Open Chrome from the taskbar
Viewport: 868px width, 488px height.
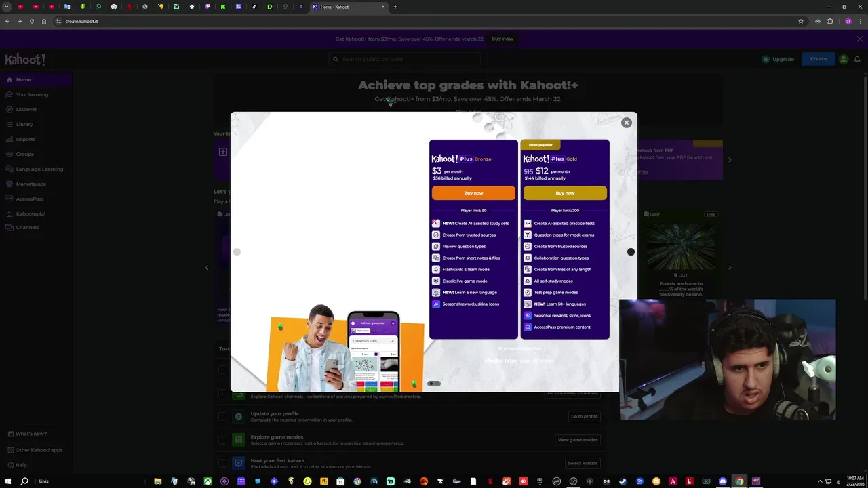(739, 481)
